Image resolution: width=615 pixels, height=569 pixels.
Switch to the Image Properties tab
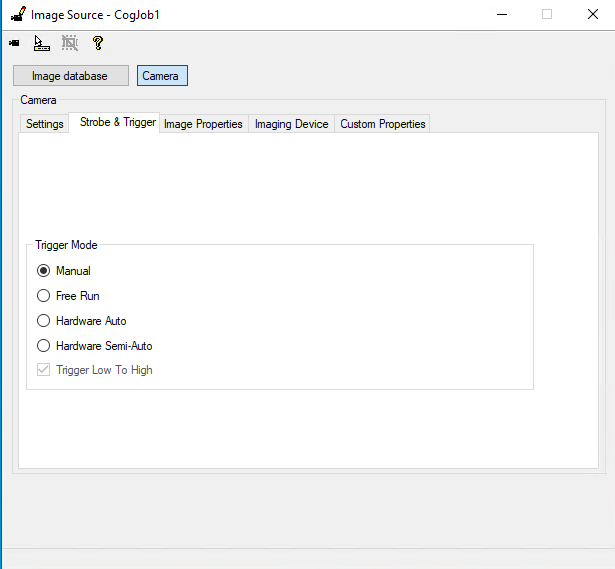tap(203, 124)
